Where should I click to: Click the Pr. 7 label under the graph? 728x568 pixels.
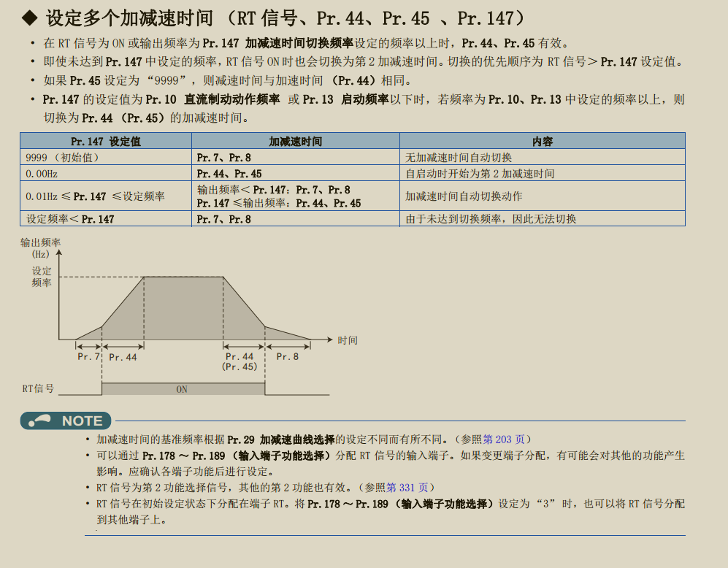click(88, 357)
